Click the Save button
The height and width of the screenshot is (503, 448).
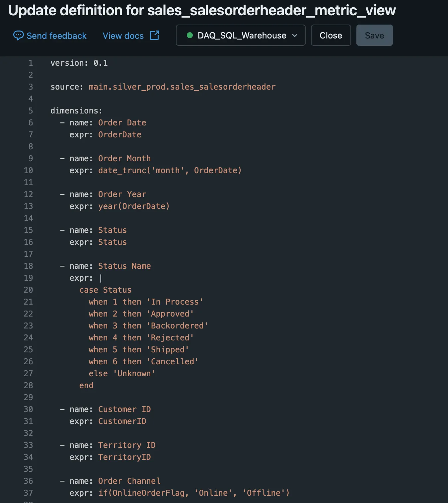pos(374,35)
